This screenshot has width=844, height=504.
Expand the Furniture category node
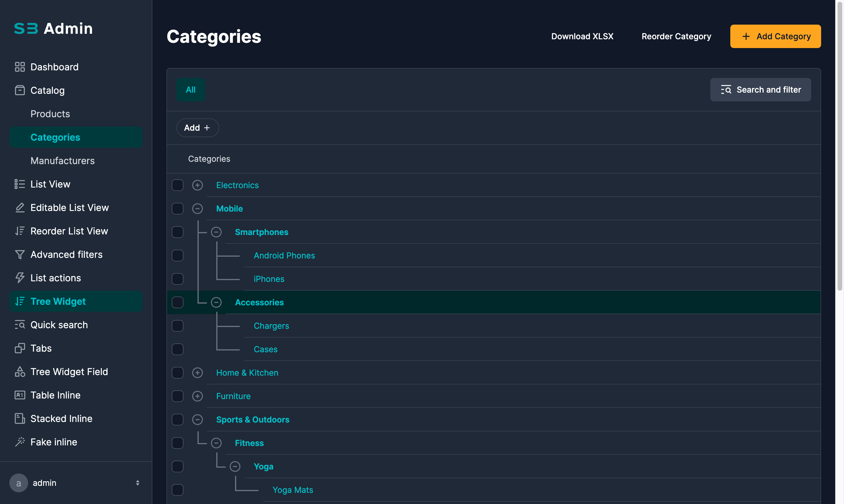pyautogui.click(x=197, y=396)
